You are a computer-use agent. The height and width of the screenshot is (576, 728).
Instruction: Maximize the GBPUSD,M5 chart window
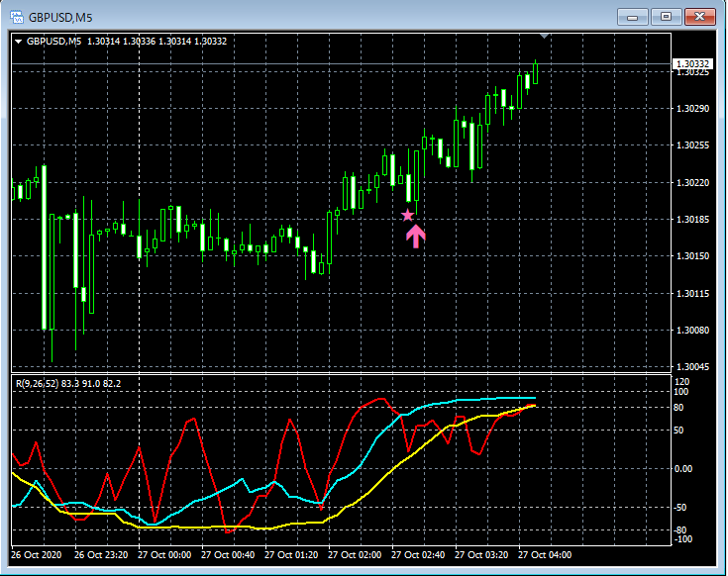666,17
